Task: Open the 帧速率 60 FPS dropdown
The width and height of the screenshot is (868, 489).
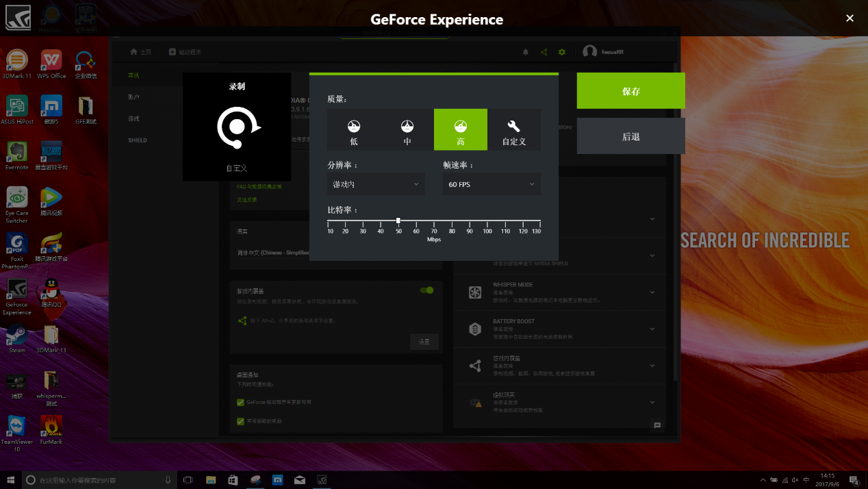Action: [x=492, y=184]
